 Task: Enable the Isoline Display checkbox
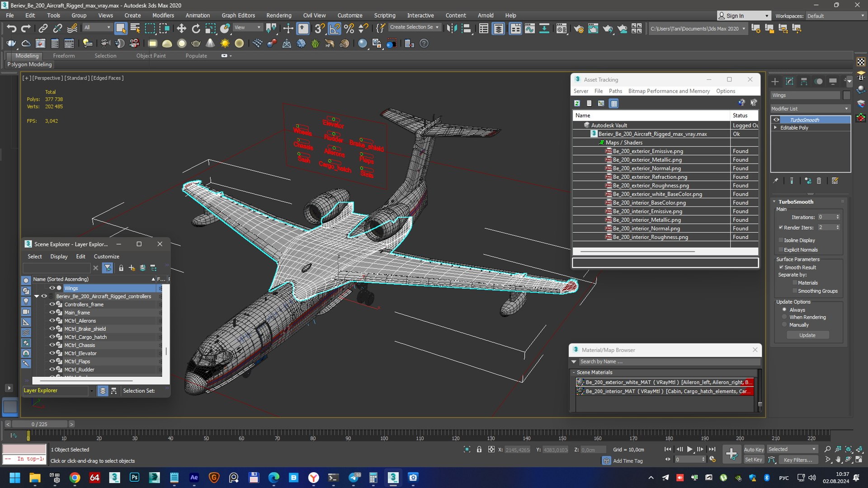click(x=781, y=240)
